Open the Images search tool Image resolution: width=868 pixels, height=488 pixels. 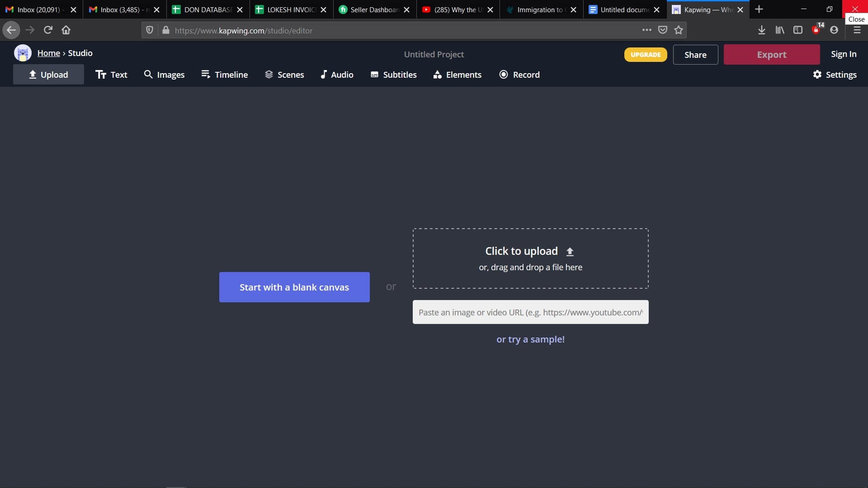[x=164, y=75]
